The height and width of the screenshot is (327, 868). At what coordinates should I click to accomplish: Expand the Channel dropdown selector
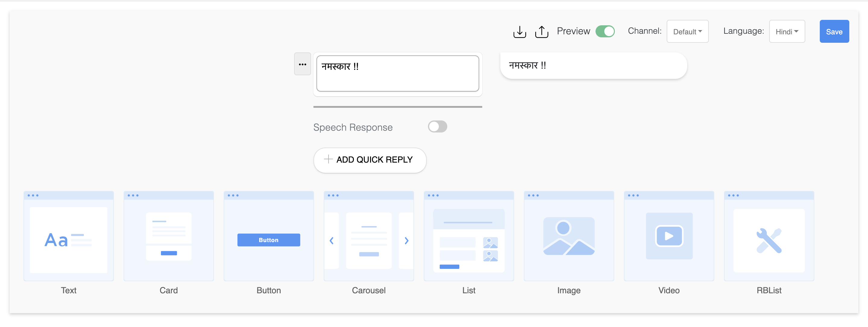(689, 32)
